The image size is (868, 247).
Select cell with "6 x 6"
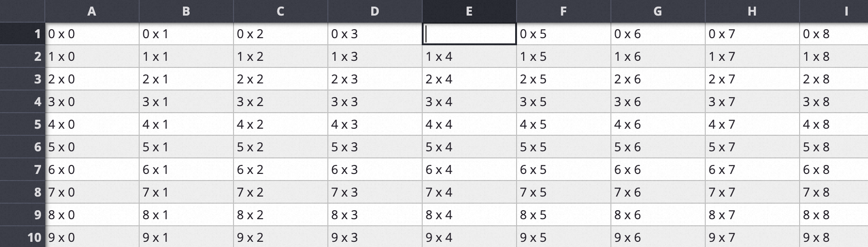pos(658,170)
